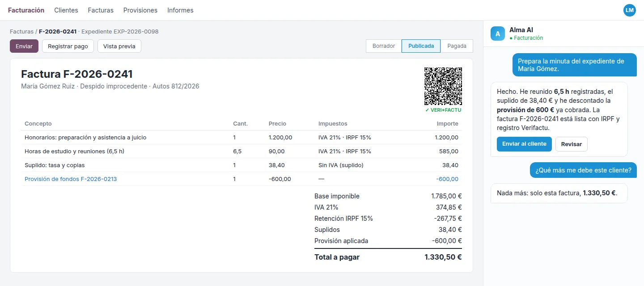Click the Alma AI assistant avatar icon
644x286 pixels.
(x=498, y=34)
